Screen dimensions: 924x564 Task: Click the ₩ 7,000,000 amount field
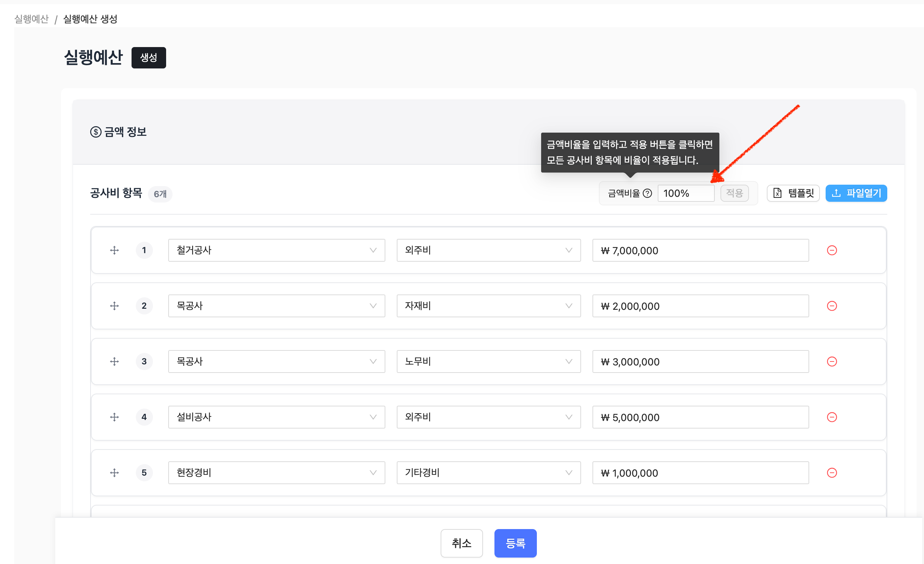[700, 250]
